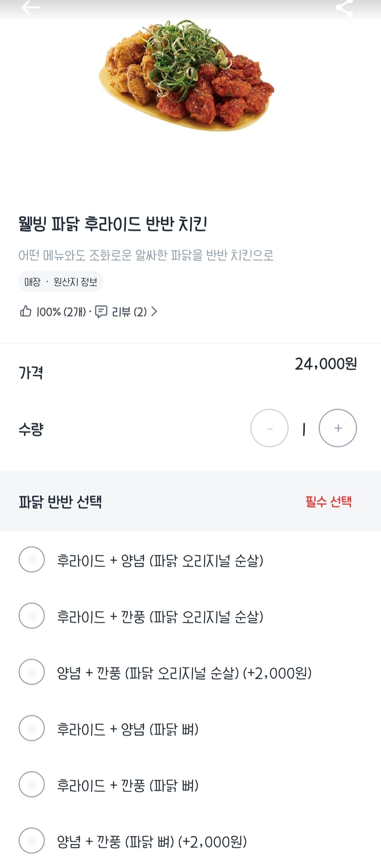Viewport: 381px width, 868px height.
Task: Tap the 24,000원 price value
Action: (x=325, y=364)
